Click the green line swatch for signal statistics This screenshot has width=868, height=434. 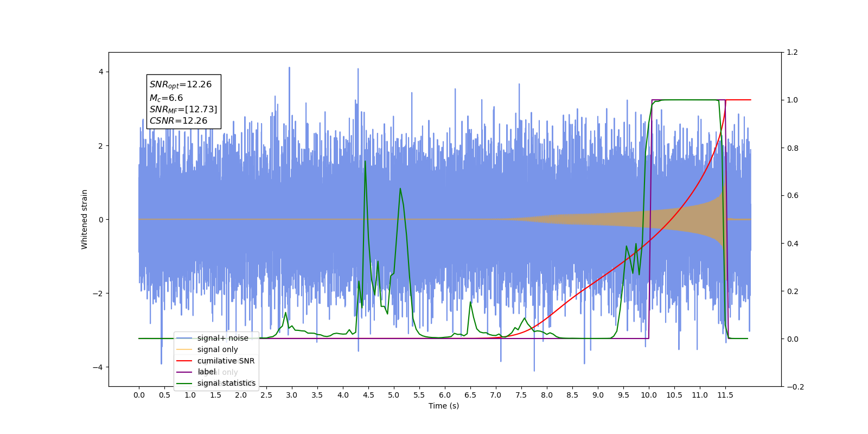pyautogui.click(x=184, y=383)
